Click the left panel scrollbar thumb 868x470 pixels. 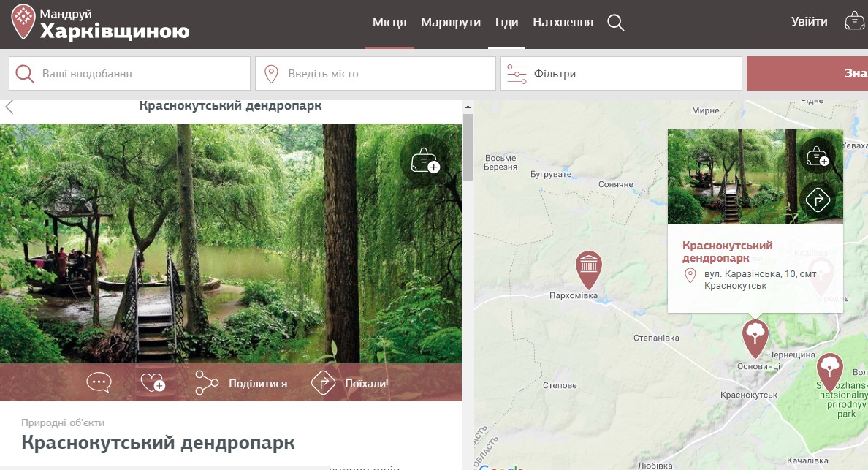pos(468,147)
